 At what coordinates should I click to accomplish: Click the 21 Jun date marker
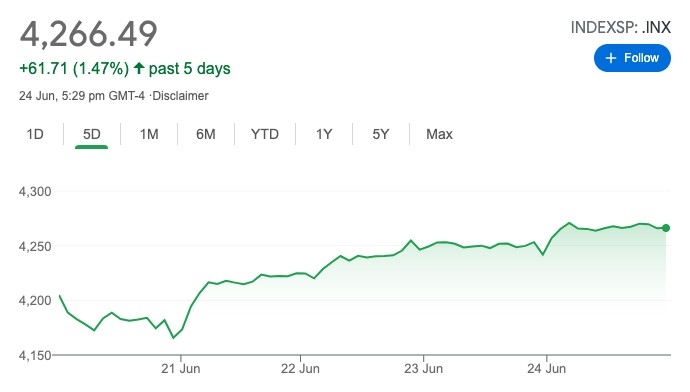(180, 369)
